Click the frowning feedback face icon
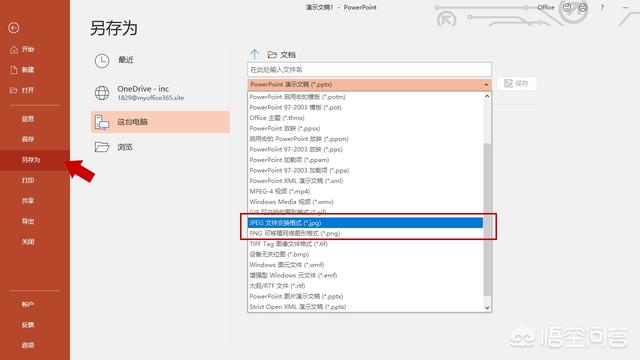The image size is (640, 360). pyautogui.click(x=583, y=7)
